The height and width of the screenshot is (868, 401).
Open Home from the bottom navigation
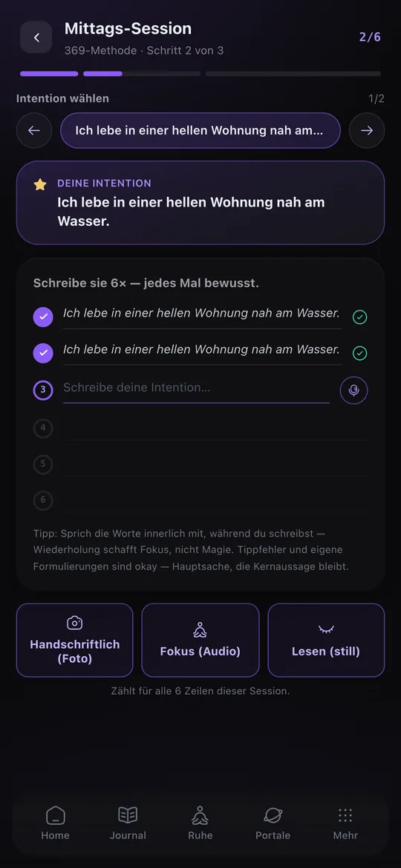pyautogui.click(x=55, y=823)
